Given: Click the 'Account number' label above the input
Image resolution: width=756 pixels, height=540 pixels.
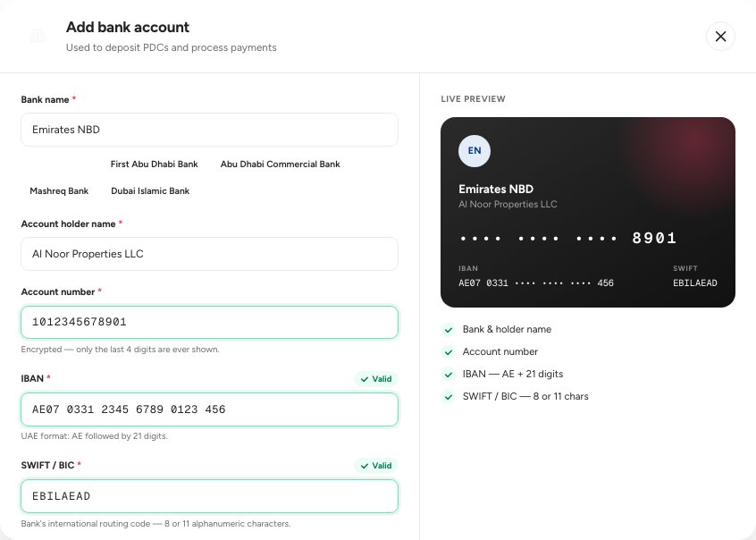Looking at the screenshot, I should pos(58,292).
